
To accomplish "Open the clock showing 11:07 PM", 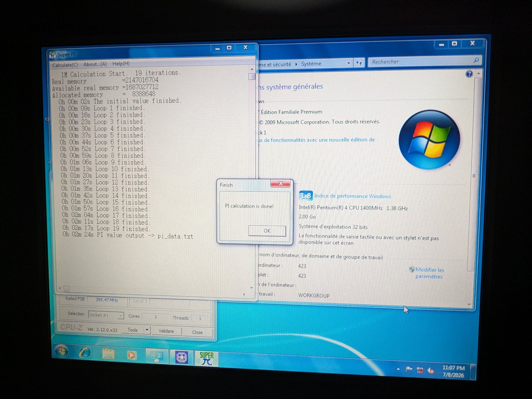I will point(453,372).
